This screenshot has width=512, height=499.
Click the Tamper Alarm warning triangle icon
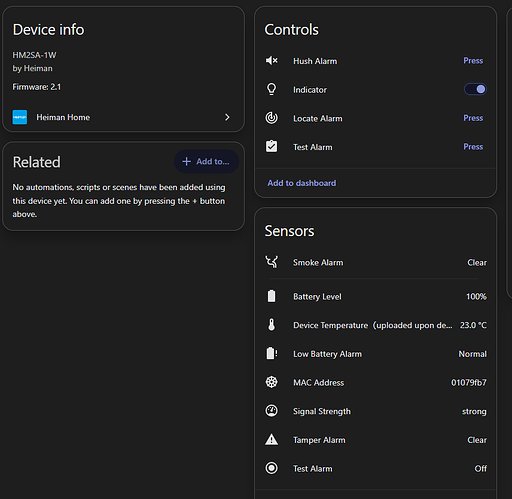point(271,440)
